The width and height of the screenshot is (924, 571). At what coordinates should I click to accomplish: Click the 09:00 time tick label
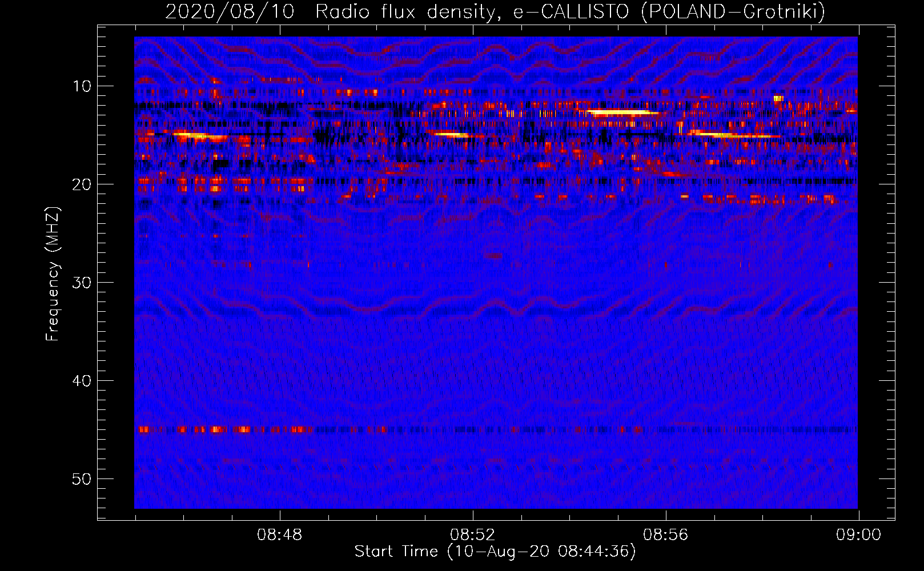[x=858, y=535]
